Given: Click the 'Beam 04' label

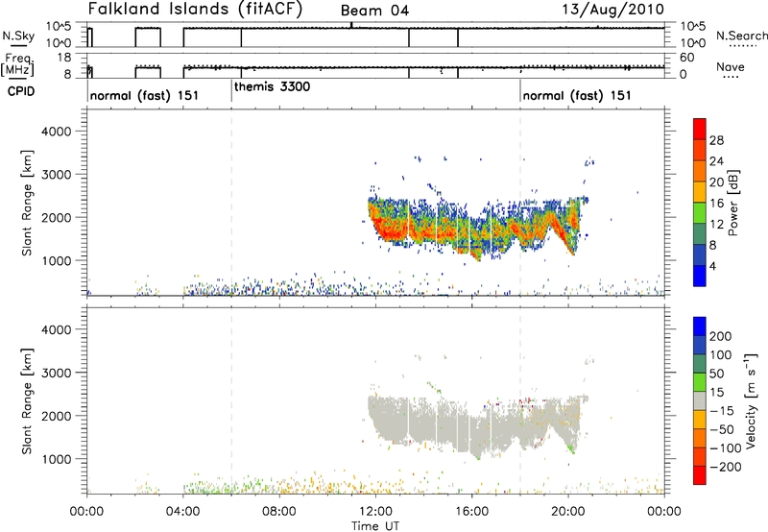Looking at the screenshot, I should click(374, 11).
